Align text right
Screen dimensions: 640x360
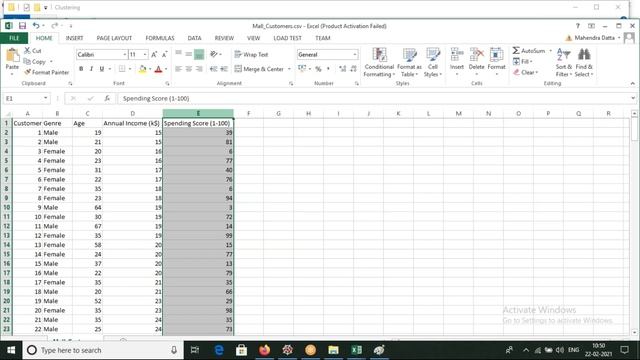[199, 69]
